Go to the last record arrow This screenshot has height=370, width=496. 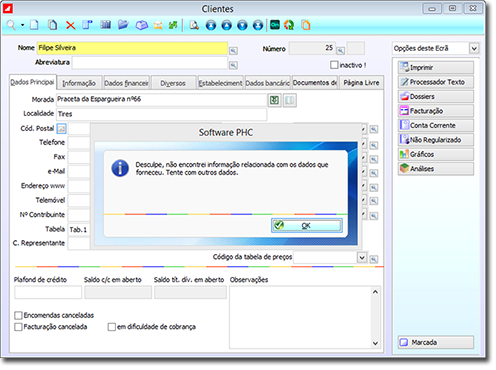tap(258, 25)
